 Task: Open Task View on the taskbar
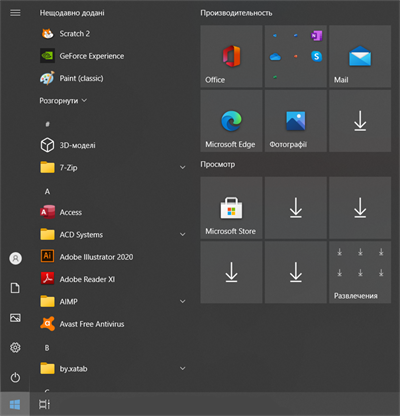click(x=44, y=404)
